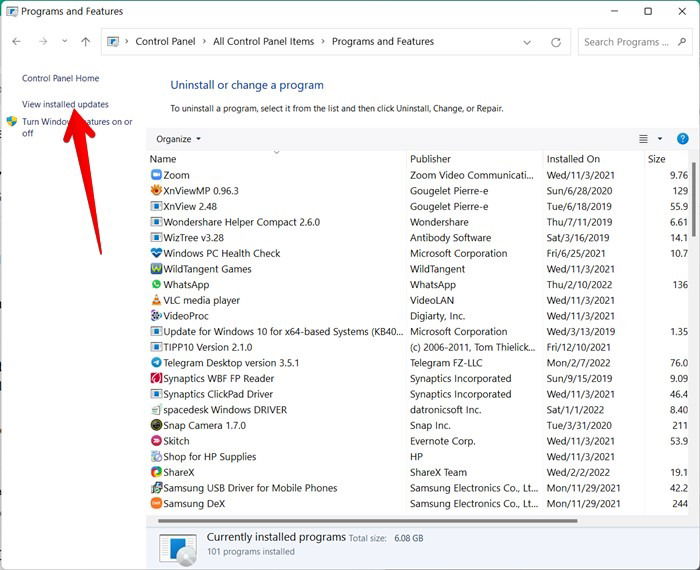Click the Skitch icon
The width and height of the screenshot is (700, 570).
click(x=156, y=441)
